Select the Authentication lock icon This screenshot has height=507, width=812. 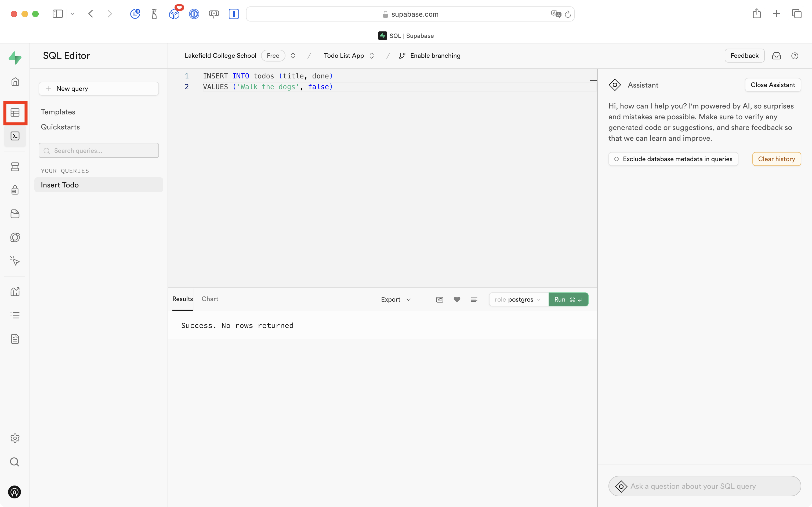point(15,190)
